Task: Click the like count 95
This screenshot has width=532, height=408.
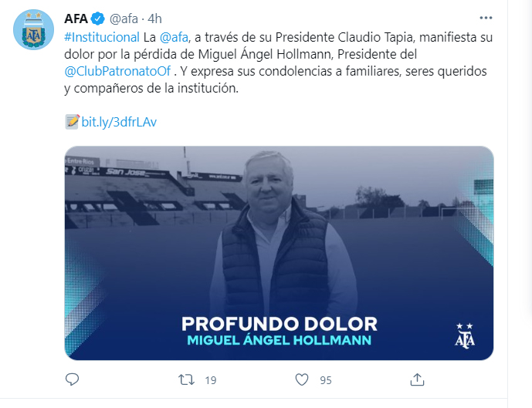Action: click(326, 380)
